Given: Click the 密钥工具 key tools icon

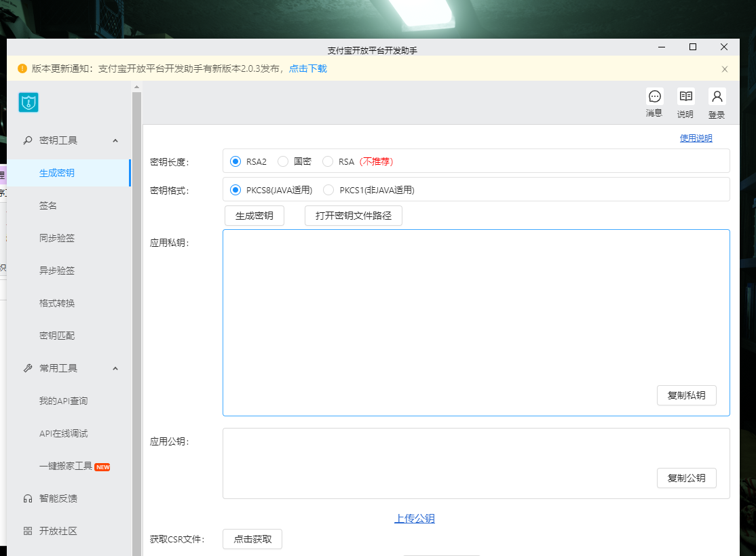Looking at the screenshot, I should tap(27, 140).
